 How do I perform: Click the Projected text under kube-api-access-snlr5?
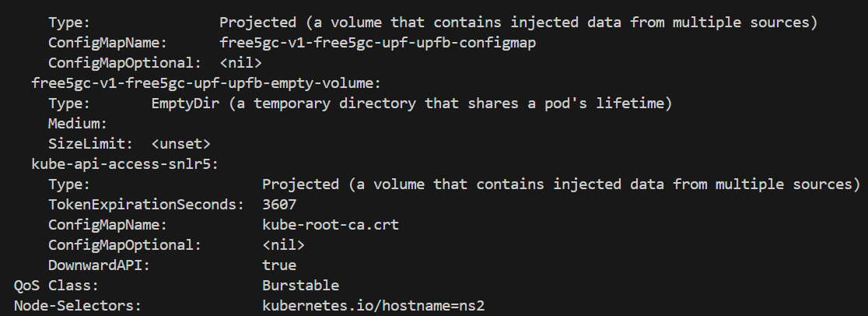(x=300, y=184)
